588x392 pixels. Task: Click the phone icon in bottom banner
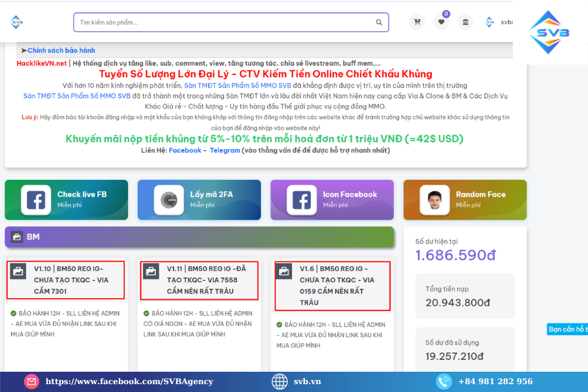point(444,382)
